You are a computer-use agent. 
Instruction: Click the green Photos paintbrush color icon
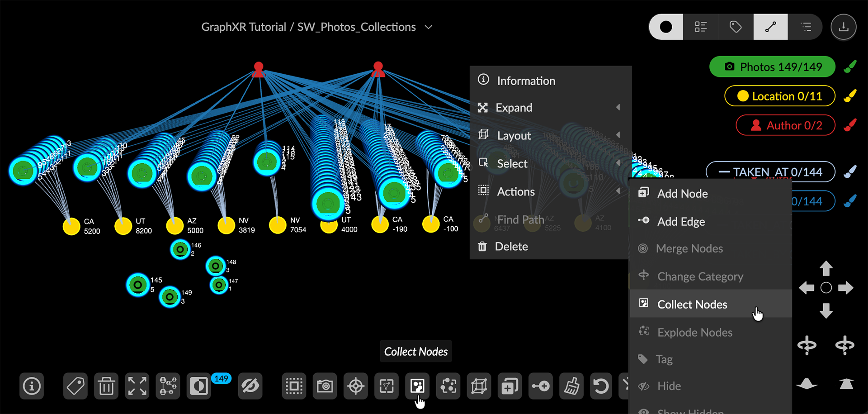click(850, 67)
